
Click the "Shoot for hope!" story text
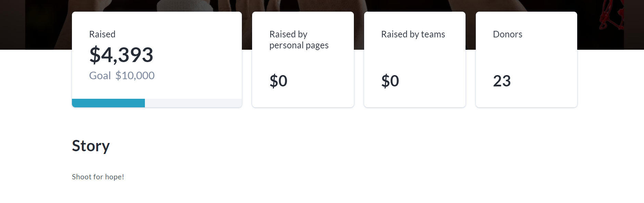(98, 177)
